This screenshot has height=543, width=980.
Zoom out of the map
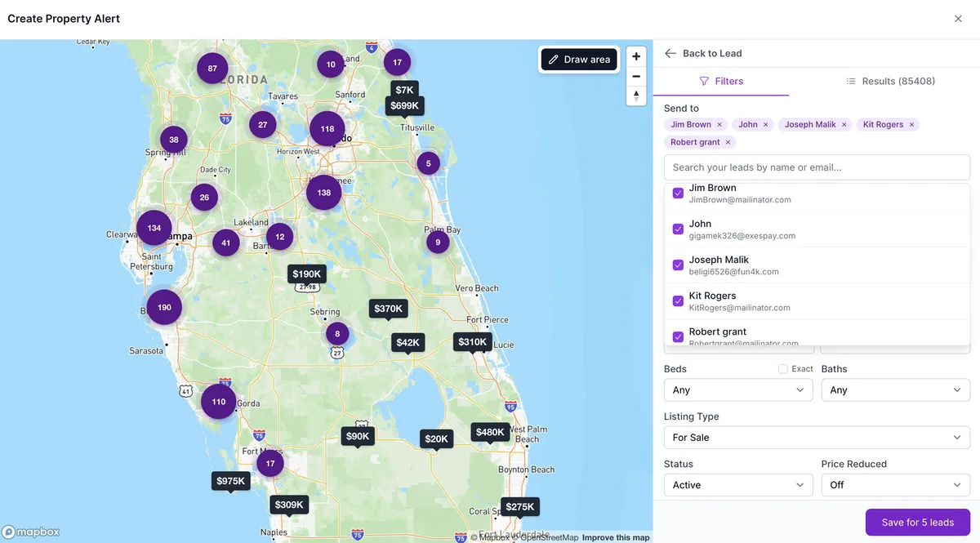636,76
